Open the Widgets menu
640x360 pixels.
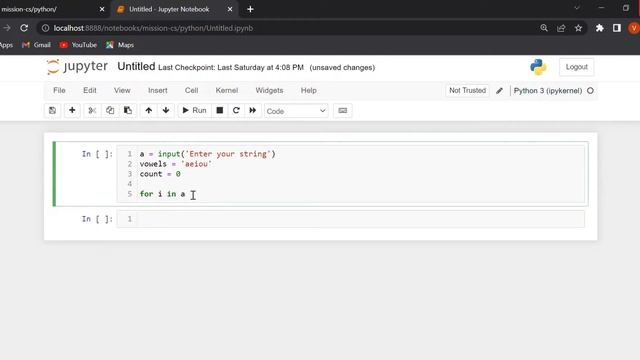pos(269,91)
